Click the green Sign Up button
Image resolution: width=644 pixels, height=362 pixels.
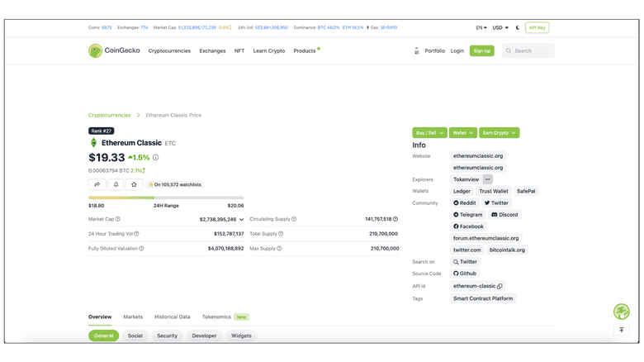click(x=481, y=50)
